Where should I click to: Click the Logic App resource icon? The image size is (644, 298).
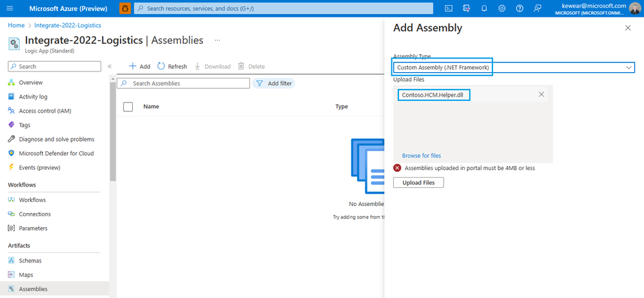pos(14,44)
